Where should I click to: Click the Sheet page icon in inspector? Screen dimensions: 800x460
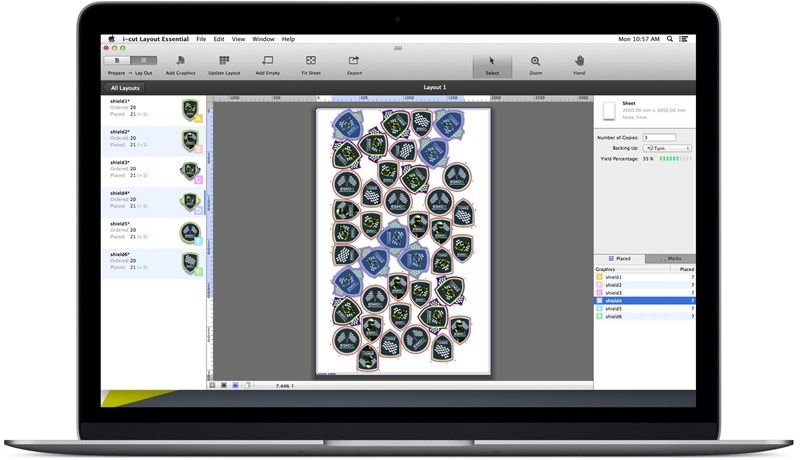click(x=609, y=111)
